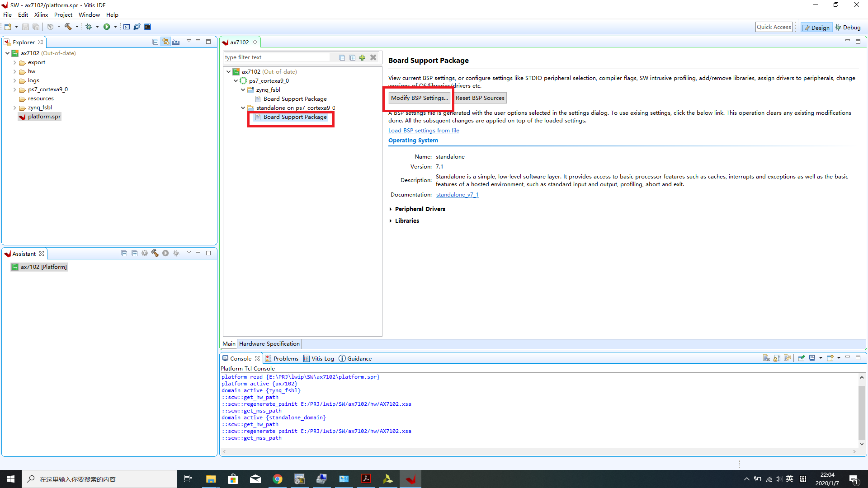The width and height of the screenshot is (868, 488).
Task: Launch Google Chrome from the taskbar
Action: tap(277, 479)
